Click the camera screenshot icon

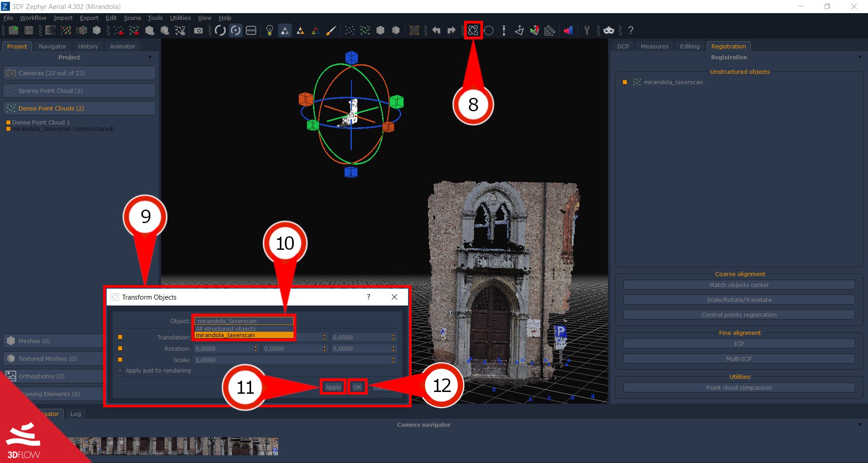[x=199, y=30]
